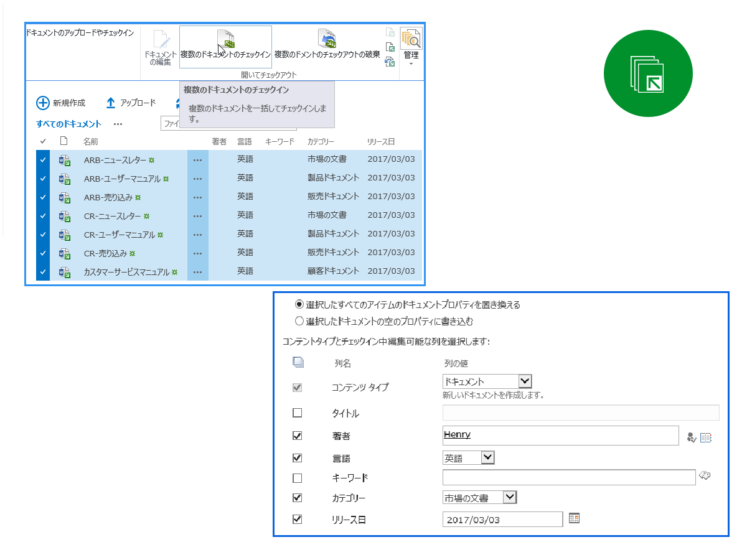This screenshot has height=560, width=747.
Task: Click the address book icon beside 著者
Action: 706,437
